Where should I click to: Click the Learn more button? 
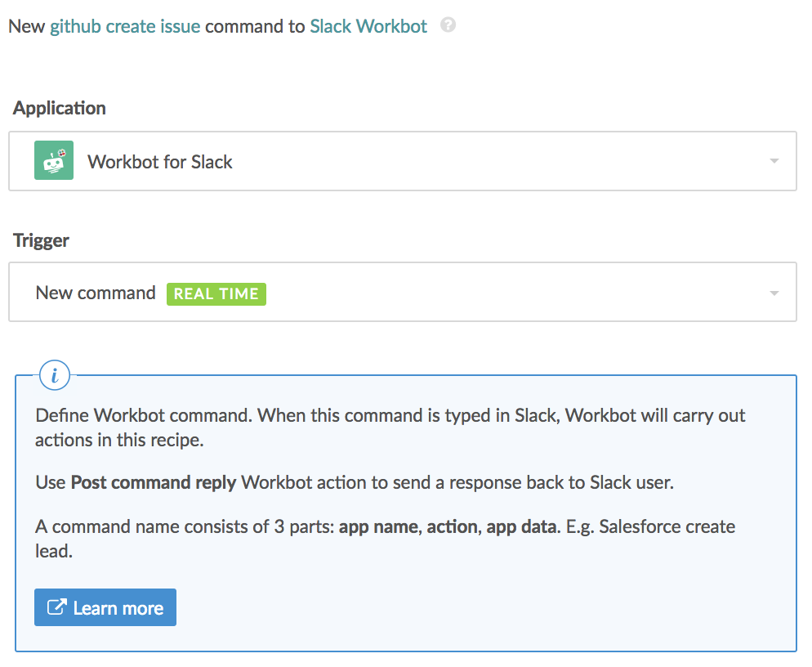click(x=105, y=607)
